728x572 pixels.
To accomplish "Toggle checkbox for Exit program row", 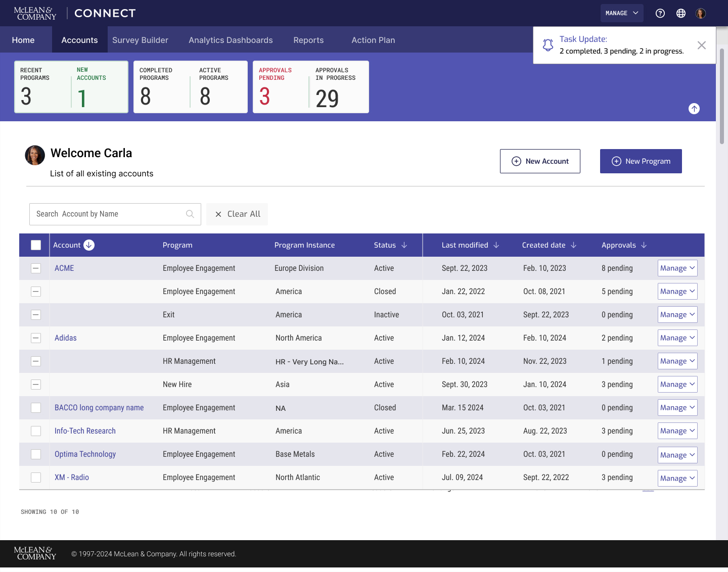I will 36,315.
